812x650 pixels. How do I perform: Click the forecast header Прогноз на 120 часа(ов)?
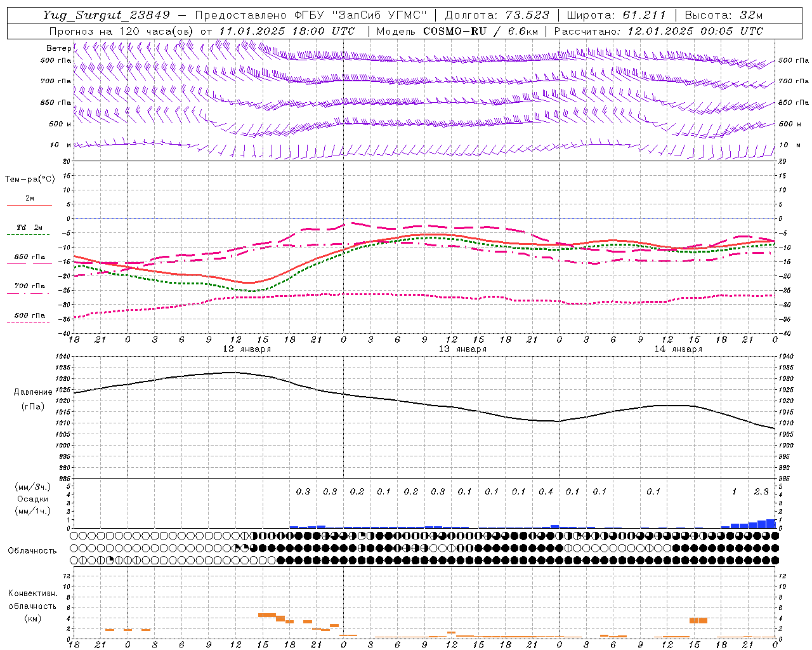[122, 31]
